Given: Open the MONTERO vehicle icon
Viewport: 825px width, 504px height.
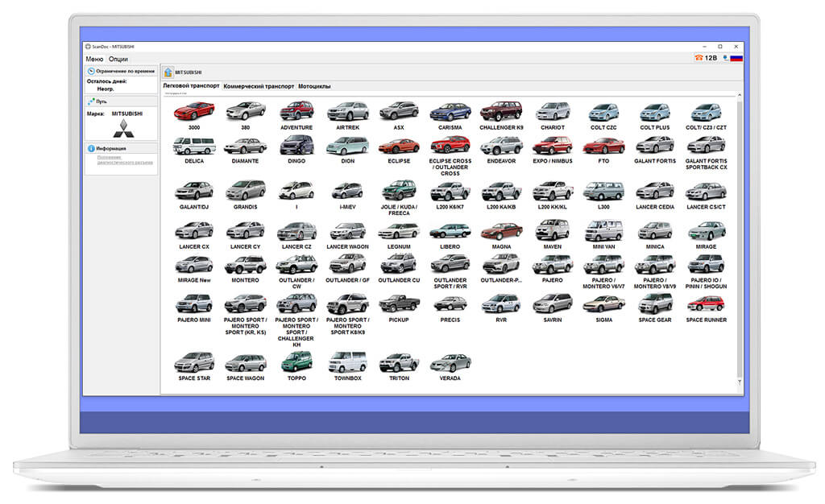Looking at the screenshot, I should tap(246, 264).
